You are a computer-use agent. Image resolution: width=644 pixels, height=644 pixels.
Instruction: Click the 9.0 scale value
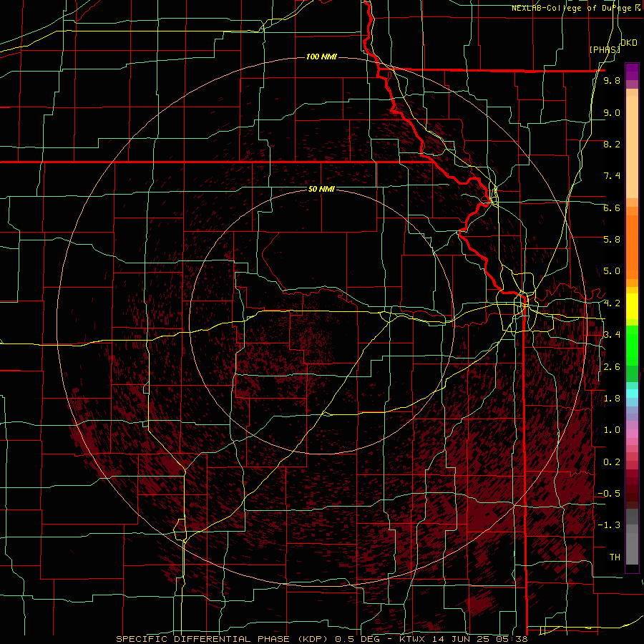point(612,112)
